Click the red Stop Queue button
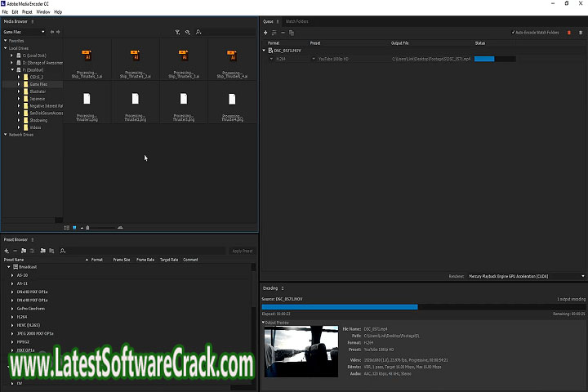588x392 pixels. [568, 32]
